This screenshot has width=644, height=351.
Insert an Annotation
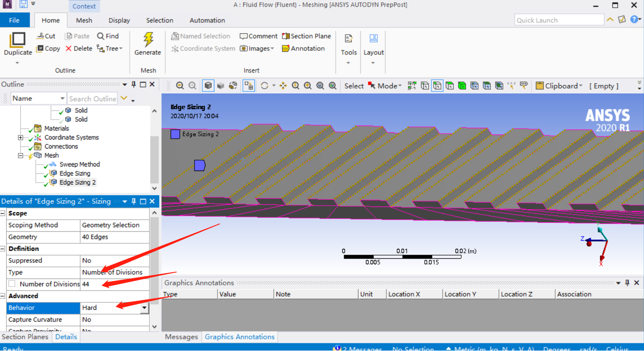pyautogui.click(x=303, y=49)
